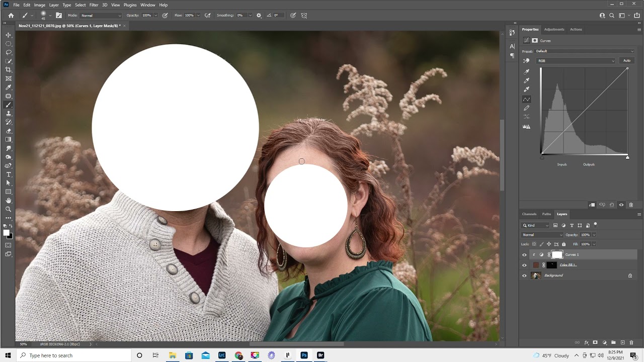Create a new layer from Layers panel

tap(622, 342)
